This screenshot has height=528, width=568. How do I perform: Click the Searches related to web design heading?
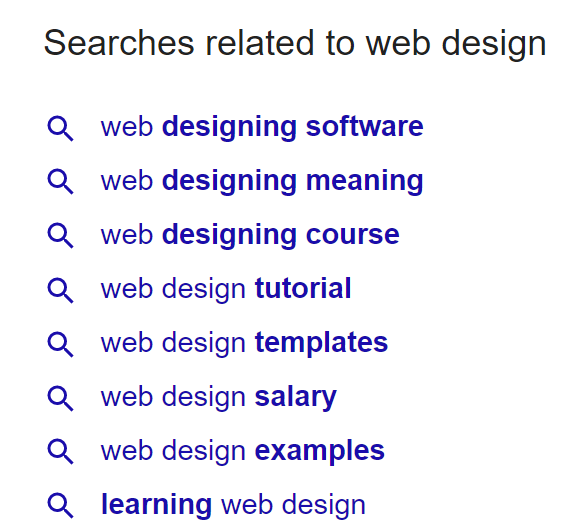(x=295, y=44)
